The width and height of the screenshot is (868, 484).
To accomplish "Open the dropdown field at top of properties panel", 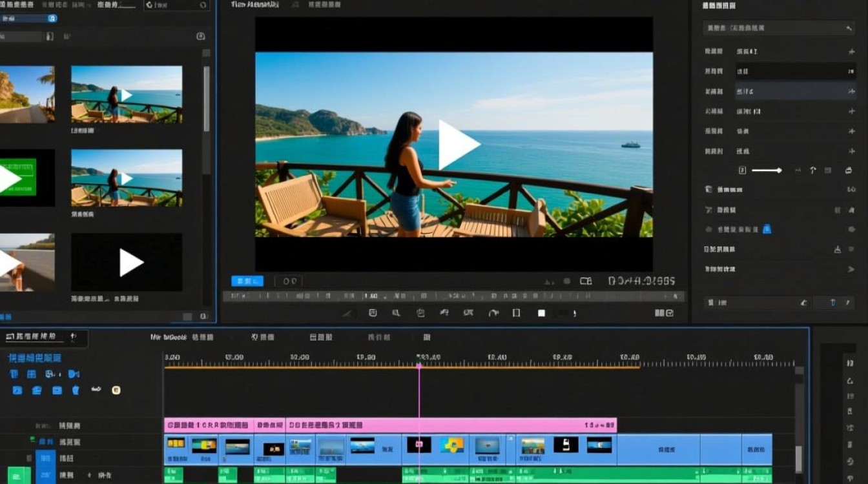I will (x=780, y=28).
